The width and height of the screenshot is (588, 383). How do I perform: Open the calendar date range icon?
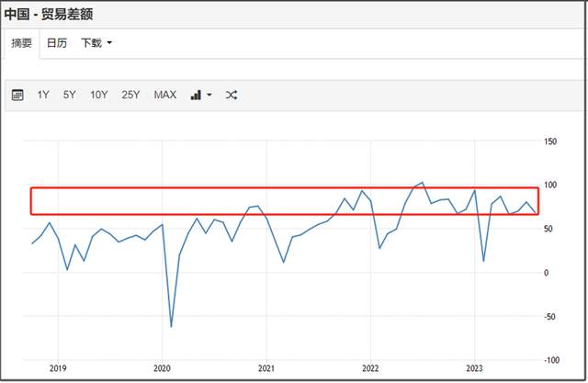coord(17,95)
